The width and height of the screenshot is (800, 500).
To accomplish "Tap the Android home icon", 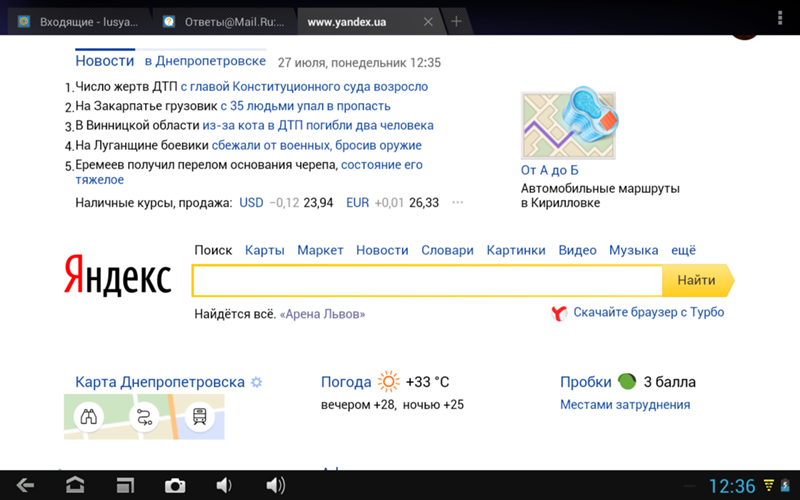I will point(75,485).
